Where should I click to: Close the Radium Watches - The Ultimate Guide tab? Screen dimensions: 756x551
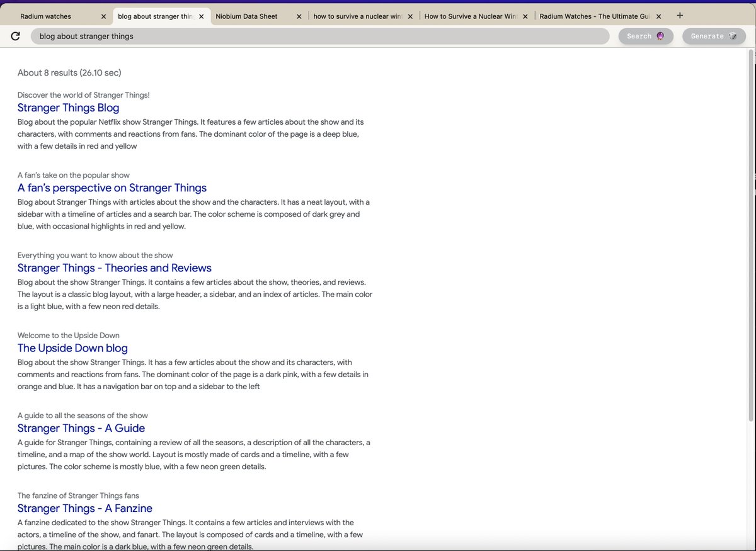(x=659, y=16)
